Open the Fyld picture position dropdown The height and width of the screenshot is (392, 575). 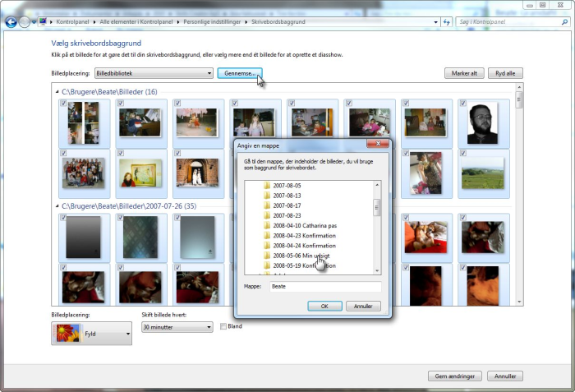coord(91,334)
